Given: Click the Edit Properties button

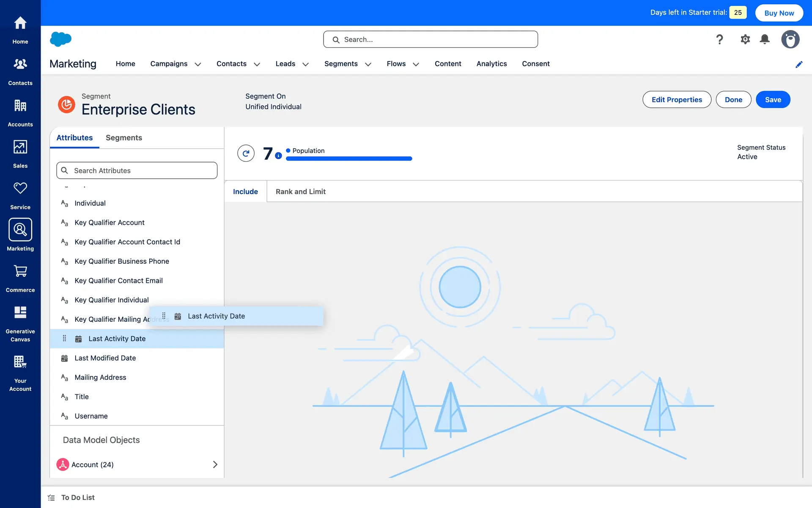Looking at the screenshot, I should 677,99.
